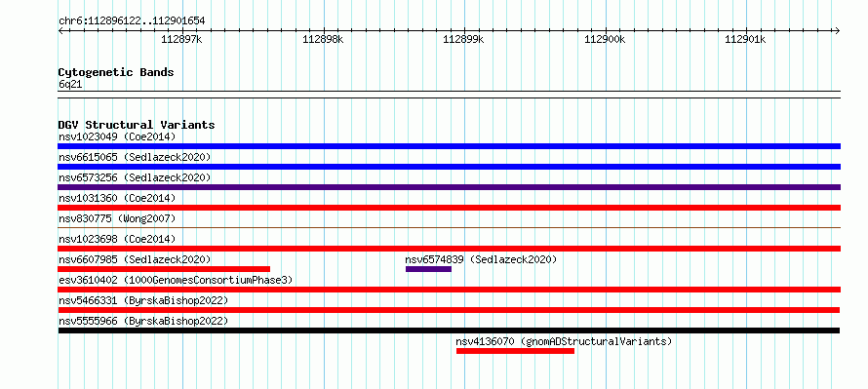The width and height of the screenshot is (868, 389).
Task: Click the nsv6573256 (Sedlazeck2020) label
Action: point(135,177)
